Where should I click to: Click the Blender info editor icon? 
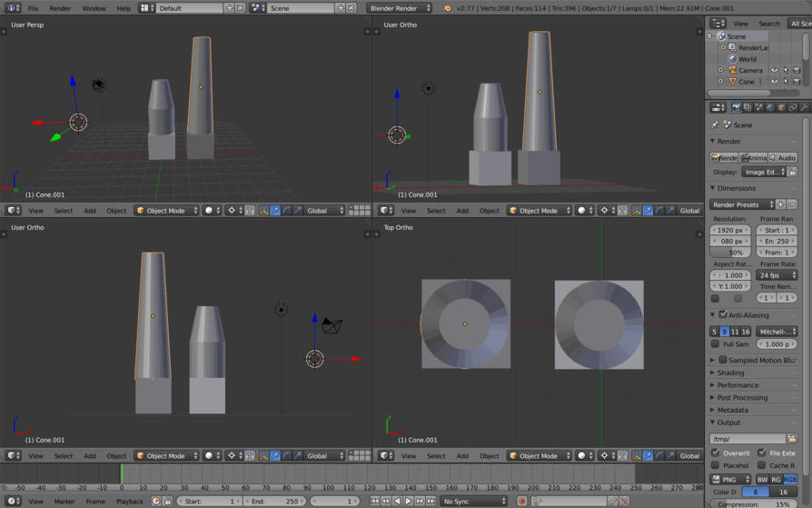point(13,8)
